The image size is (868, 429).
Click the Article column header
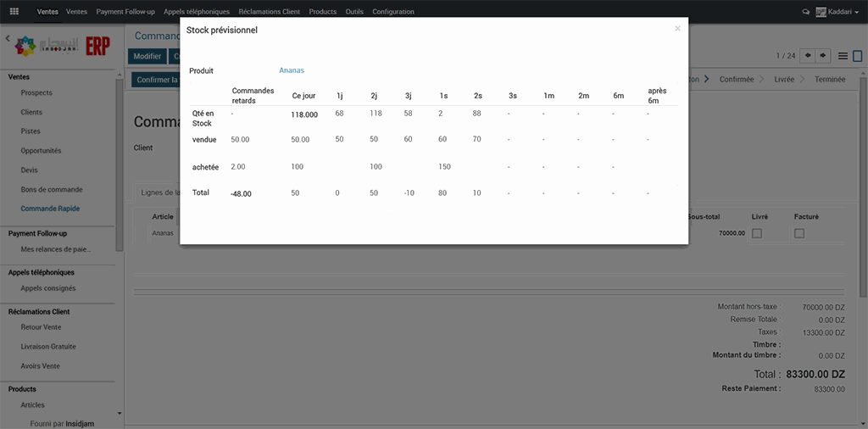pos(163,217)
